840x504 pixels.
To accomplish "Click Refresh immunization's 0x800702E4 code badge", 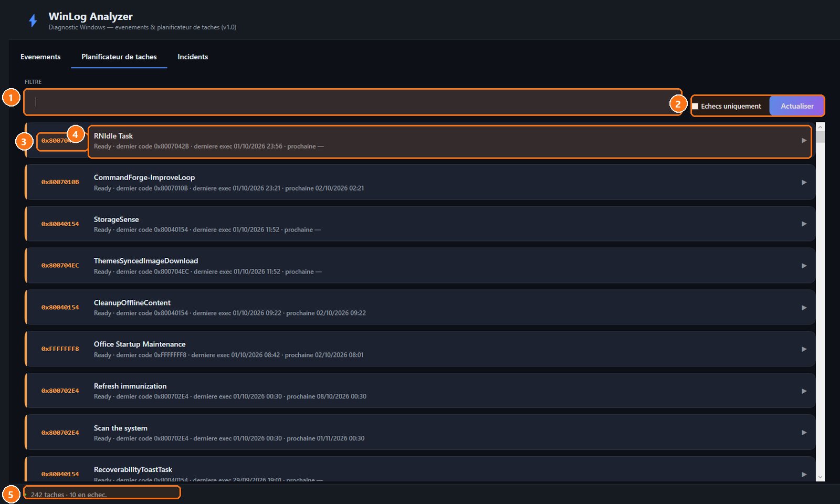I will click(60, 391).
